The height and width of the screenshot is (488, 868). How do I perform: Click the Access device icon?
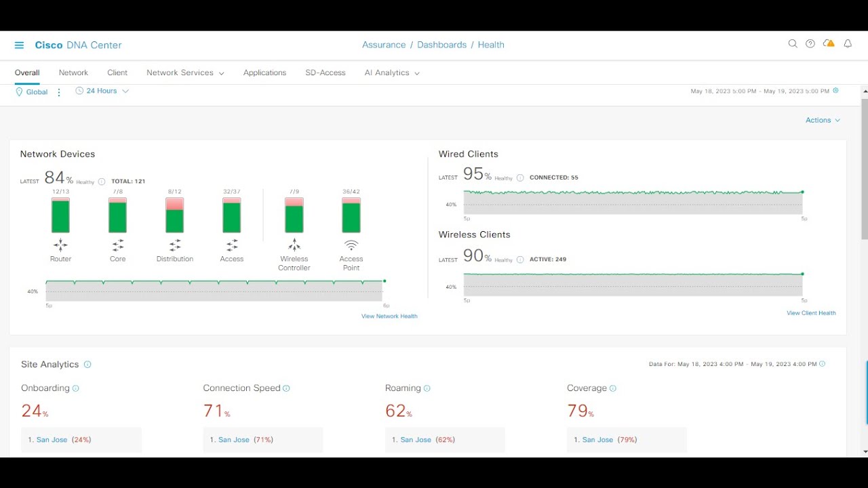(232, 245)
